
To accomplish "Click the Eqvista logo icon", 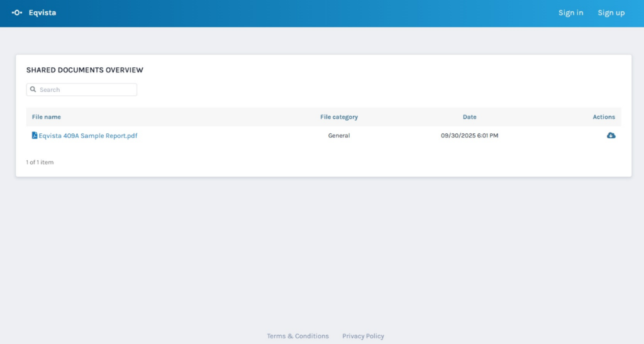I will pos(17,13).
